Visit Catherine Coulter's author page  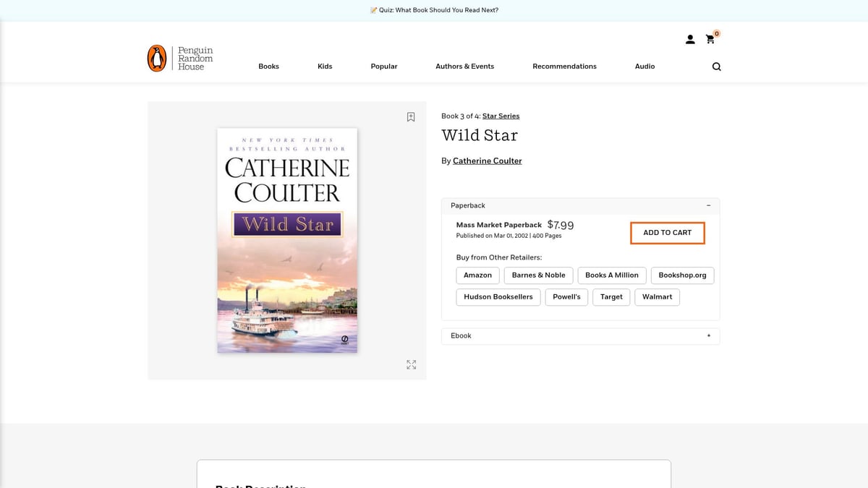coord(487,160)
